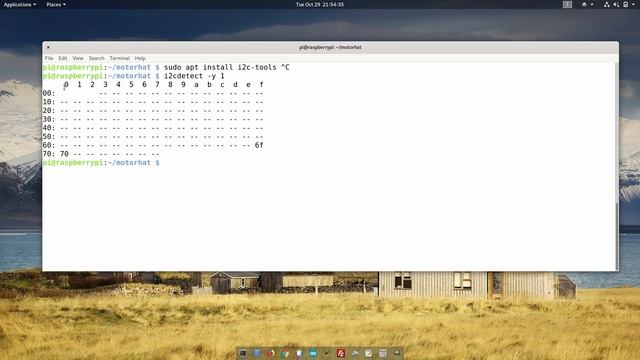
Task: Click the volume icon in top bar
Action: [x=616, y=4]
